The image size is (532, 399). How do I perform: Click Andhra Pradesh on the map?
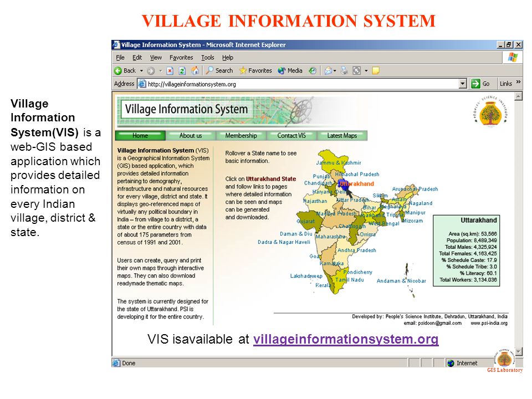[x=356, y=250]
